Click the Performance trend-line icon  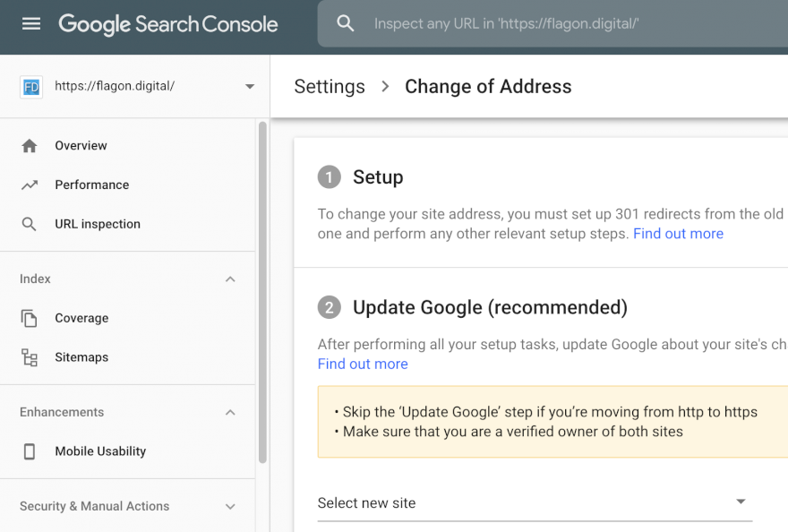tap(30, 185)
